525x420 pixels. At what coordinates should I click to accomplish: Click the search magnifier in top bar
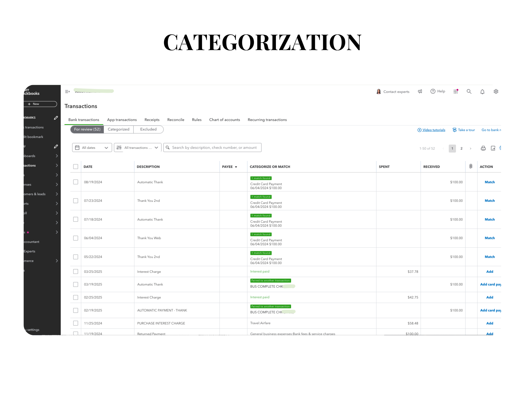point(469,91)
